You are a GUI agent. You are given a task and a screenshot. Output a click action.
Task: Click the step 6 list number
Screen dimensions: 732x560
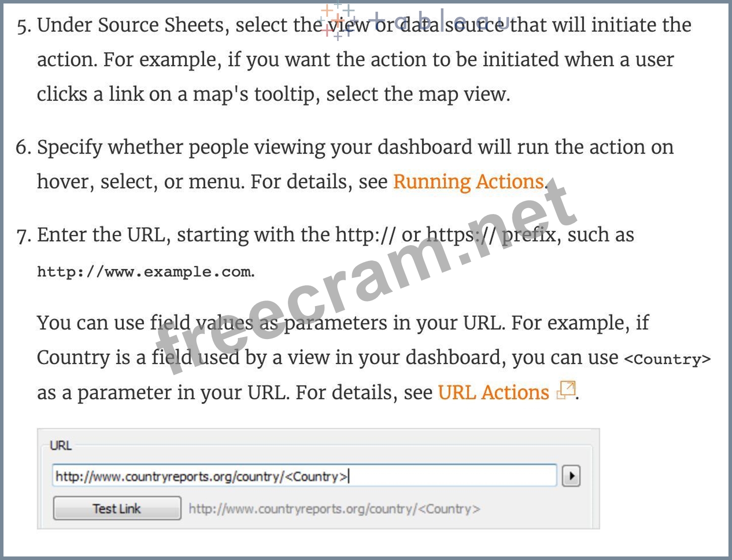click(23, 147)
